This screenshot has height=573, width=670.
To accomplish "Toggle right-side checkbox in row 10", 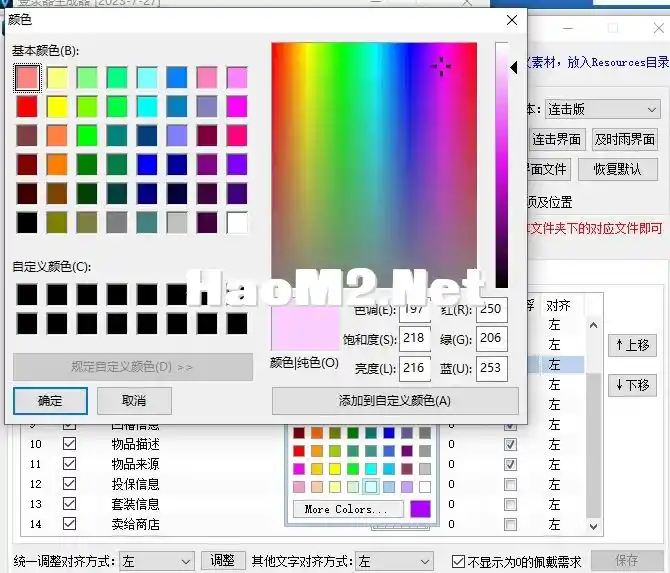I will pos(510,444).
